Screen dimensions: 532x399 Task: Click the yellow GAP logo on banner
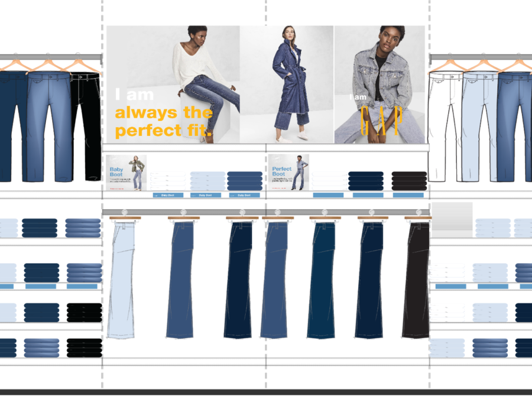(x=381, y=121)
